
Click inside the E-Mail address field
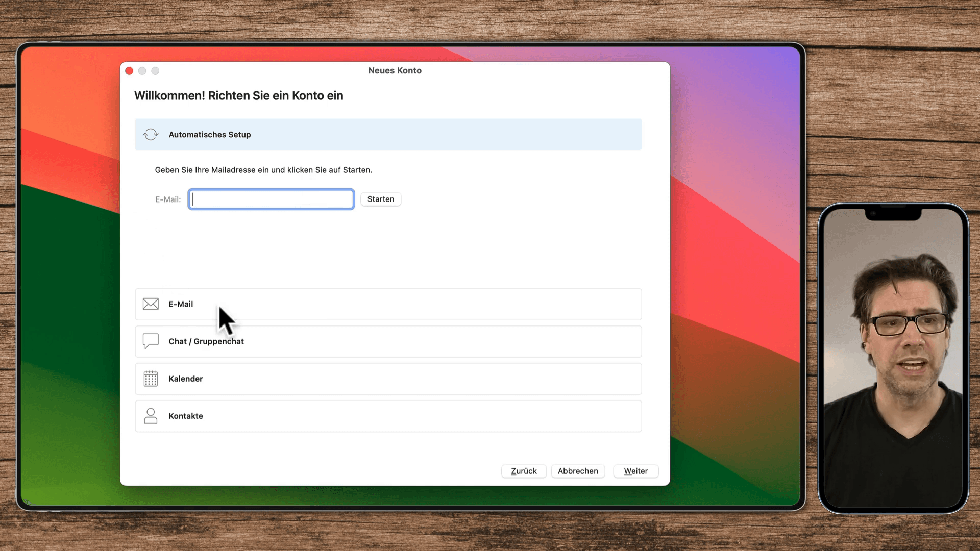point(271,199)
